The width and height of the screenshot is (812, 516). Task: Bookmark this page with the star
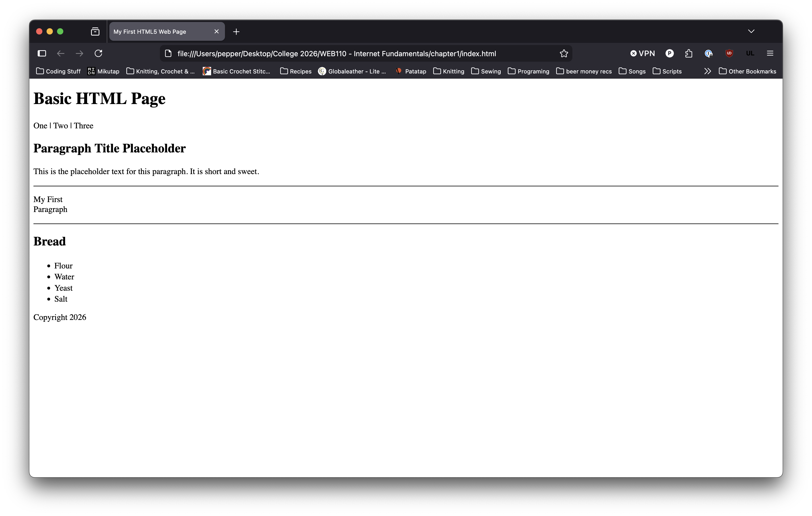click(564, 53)
